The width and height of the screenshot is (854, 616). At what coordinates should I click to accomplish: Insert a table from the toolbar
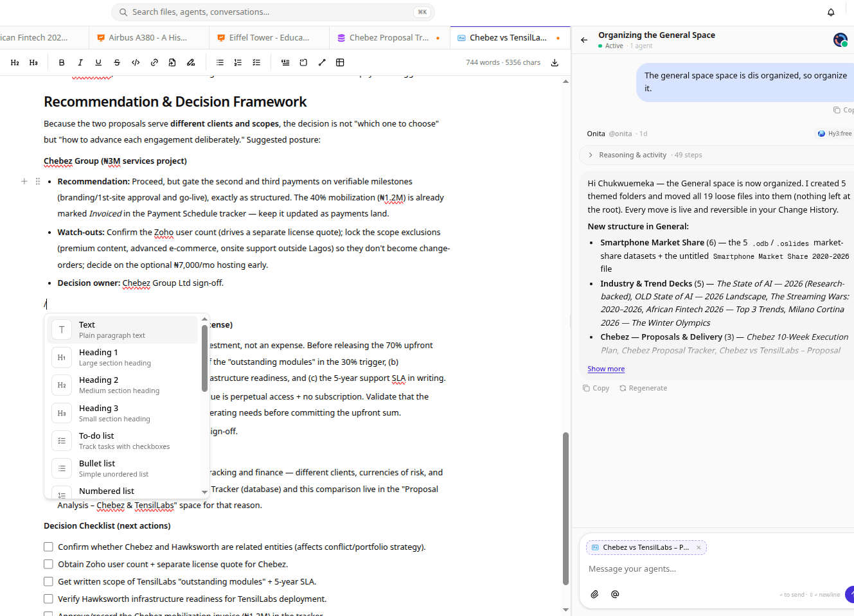point(341,62)
